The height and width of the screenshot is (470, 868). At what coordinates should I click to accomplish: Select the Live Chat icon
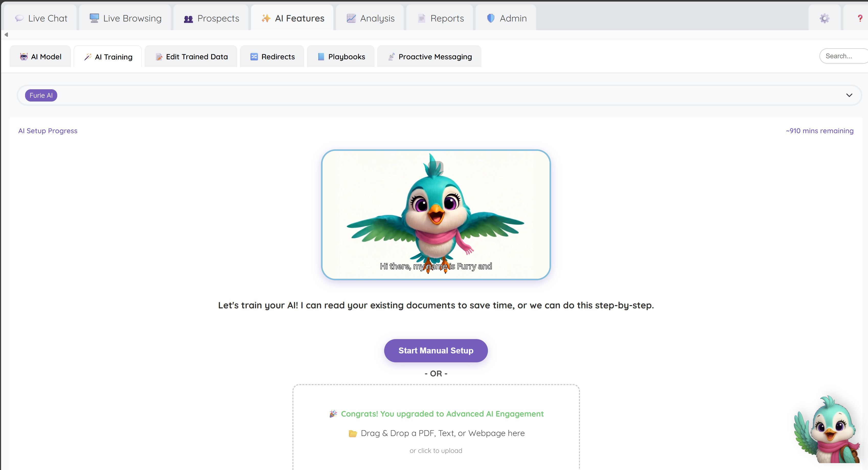[x=19, y=18]
